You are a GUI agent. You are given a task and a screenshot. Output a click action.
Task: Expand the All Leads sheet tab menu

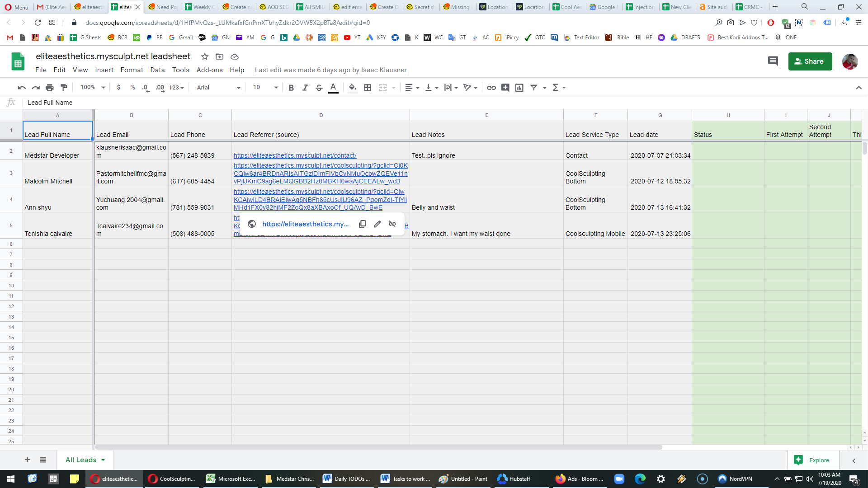click(x=103, y=460)
